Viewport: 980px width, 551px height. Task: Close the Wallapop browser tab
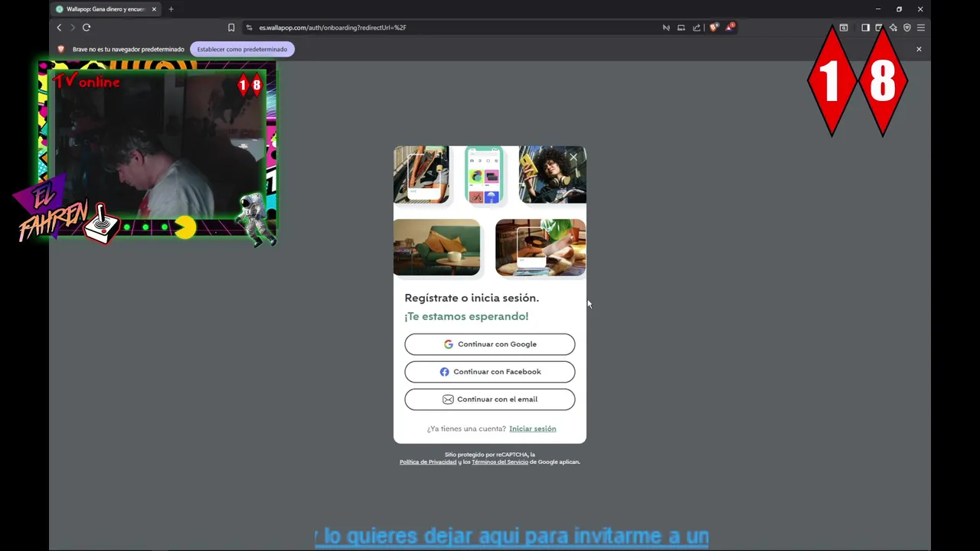pos(154,9)
